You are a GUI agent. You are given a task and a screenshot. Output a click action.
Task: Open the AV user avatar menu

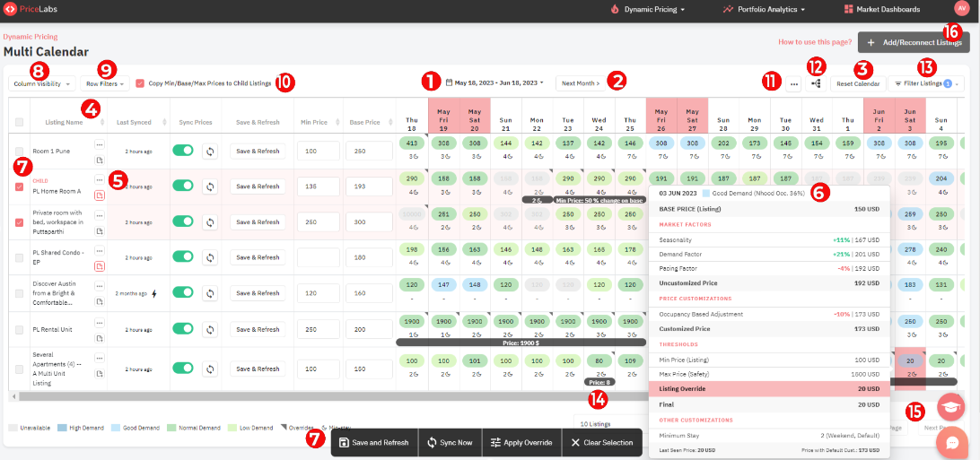960,9
